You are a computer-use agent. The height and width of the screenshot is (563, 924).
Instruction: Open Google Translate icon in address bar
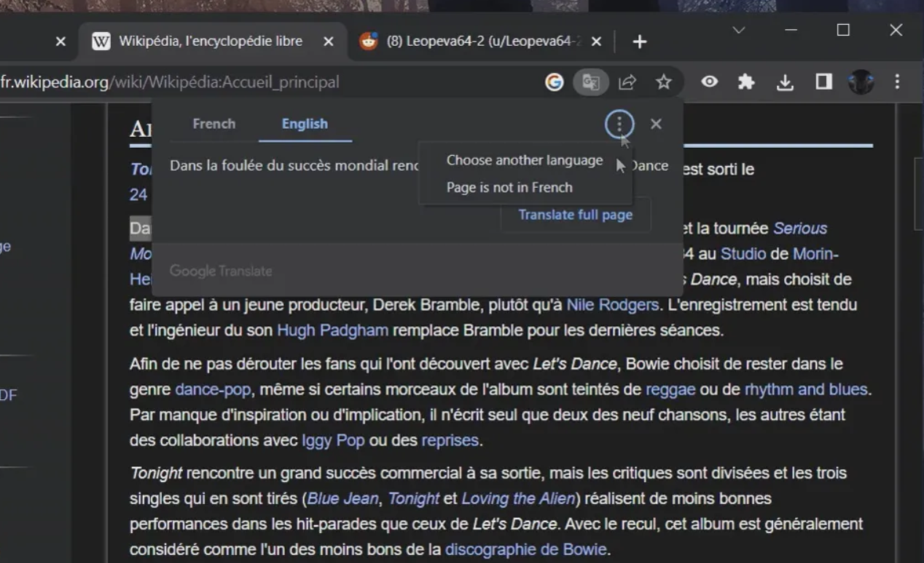click(x=590, y=82)
